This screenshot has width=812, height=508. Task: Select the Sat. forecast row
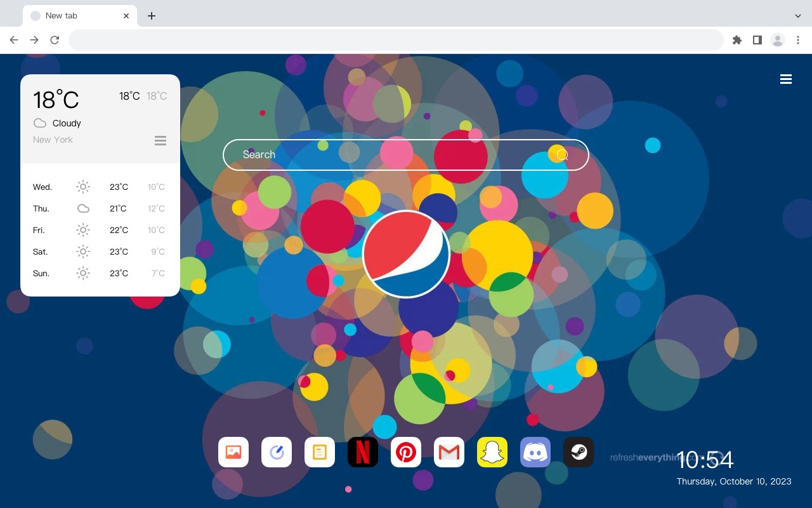(x=100, y=251)
